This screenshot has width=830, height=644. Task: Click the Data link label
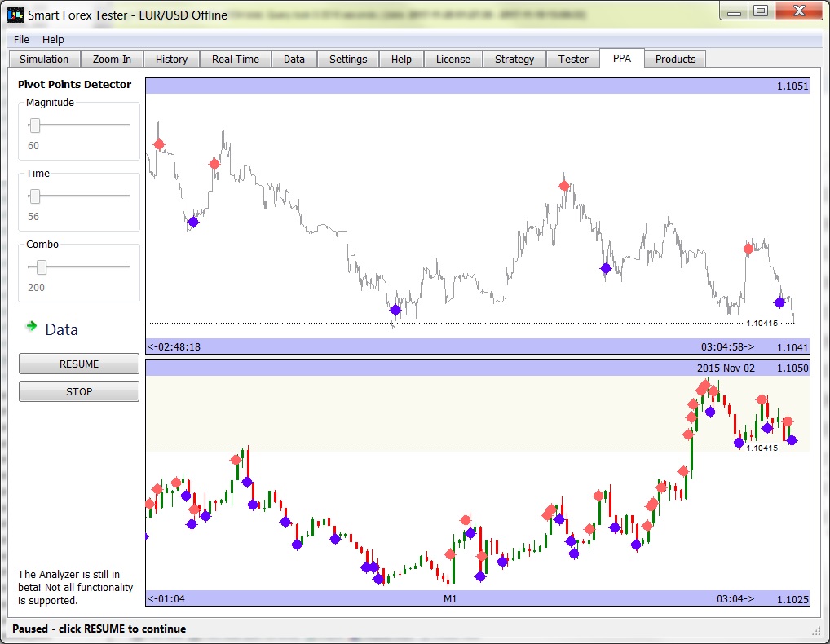[61, 329]
